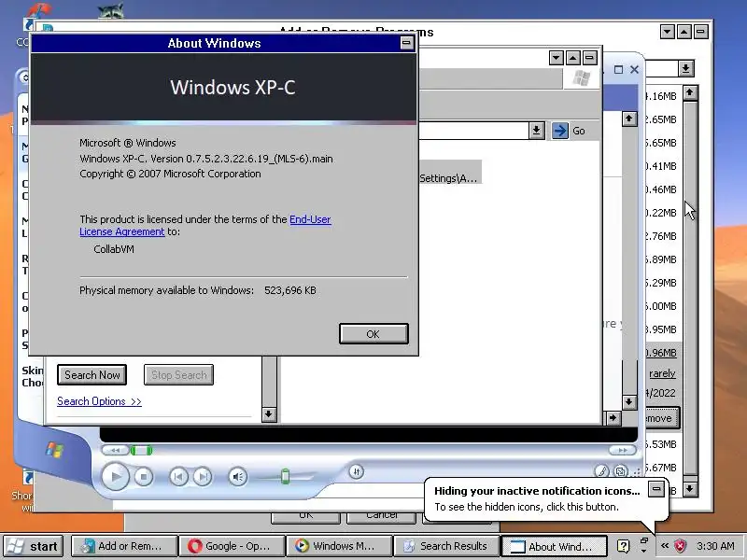Click the Fast Forward button in Media Player

(x=622, y=450)
